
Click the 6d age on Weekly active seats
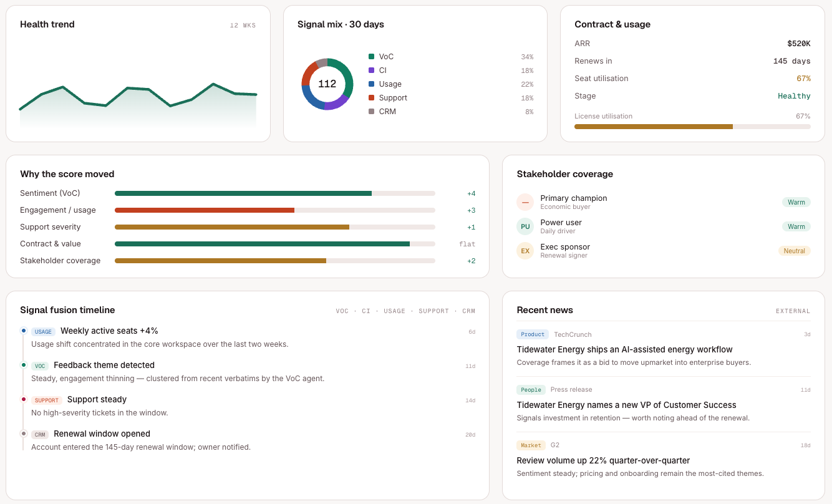point(472,332)
